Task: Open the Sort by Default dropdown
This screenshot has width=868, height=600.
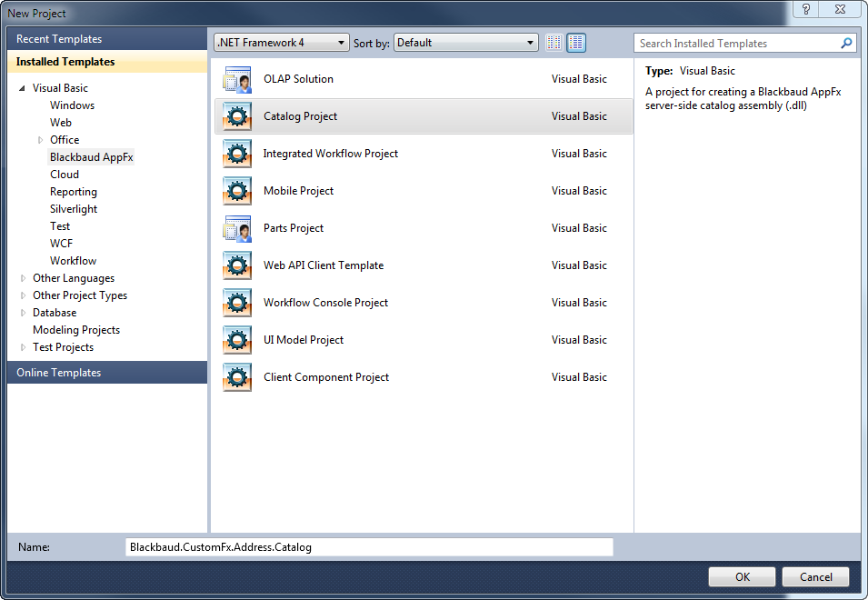Action: [465, 43]
